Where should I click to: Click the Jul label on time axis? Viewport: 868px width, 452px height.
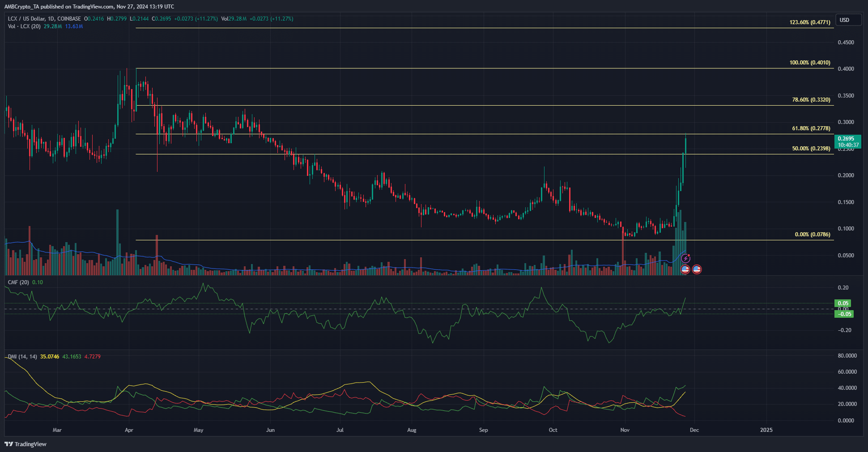coord(340,430)
